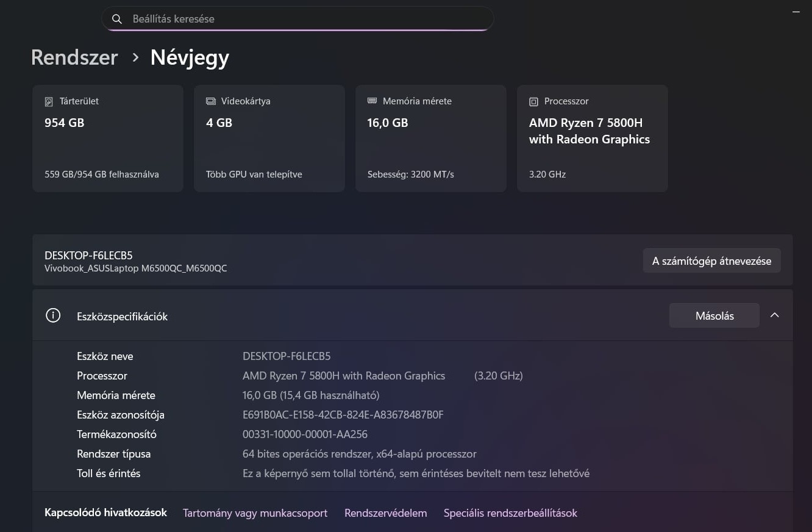Click the Névjegy page title
Viewport: 812px width, 532px height.
pyautogui.click(x=190, y=57)
